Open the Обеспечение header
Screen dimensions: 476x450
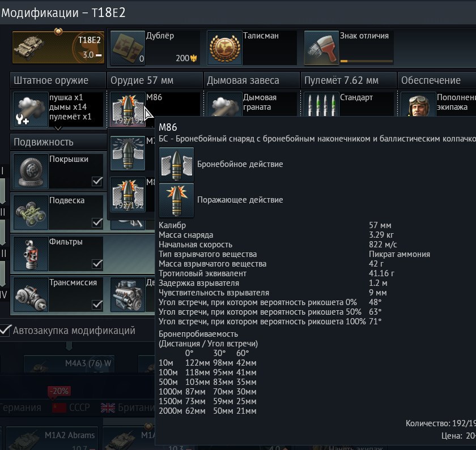(437, 80)
